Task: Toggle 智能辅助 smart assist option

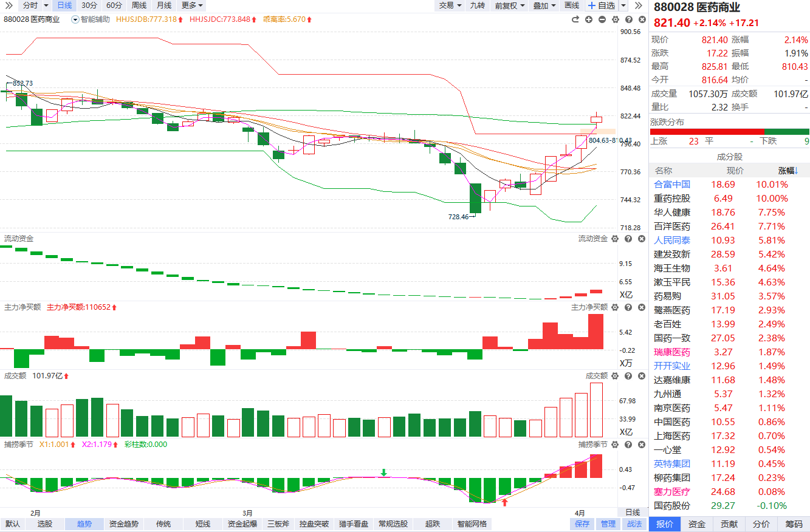Action: [91, 19]
